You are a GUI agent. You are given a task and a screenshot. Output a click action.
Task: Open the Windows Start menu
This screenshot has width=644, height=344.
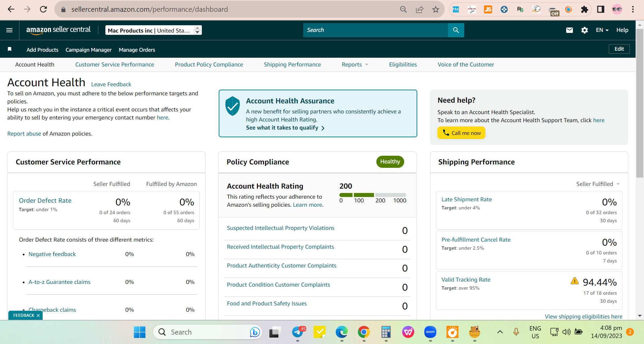140,332
